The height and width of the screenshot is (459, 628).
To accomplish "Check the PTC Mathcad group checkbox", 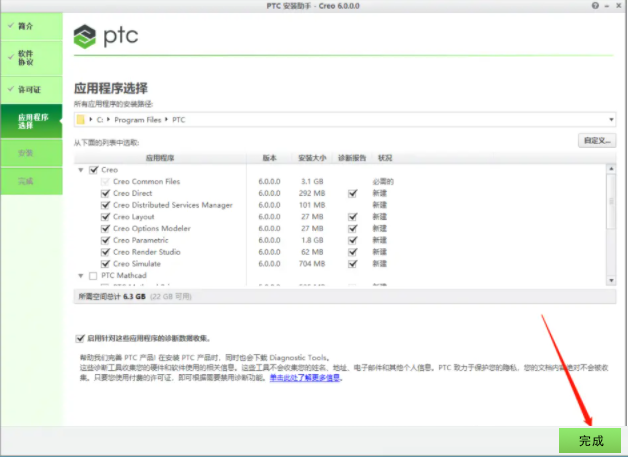I will pos(93,276).
